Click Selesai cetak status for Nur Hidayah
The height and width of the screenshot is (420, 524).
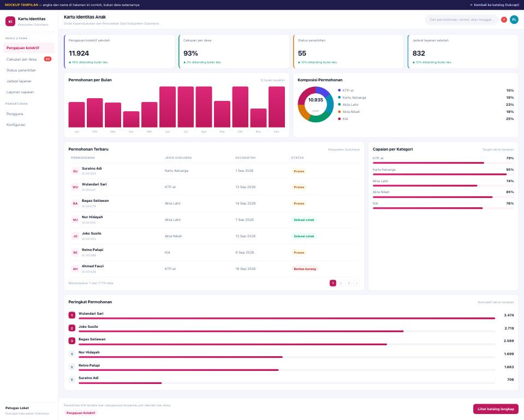[304, 220]
